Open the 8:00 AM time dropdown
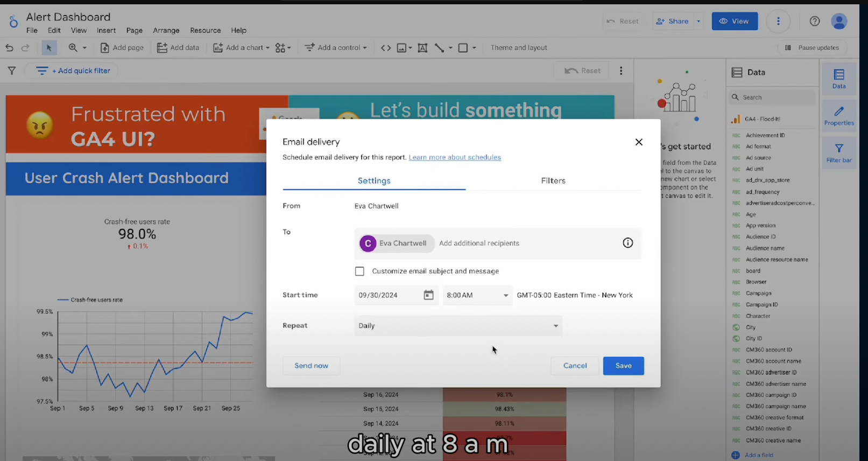Viewport: 868px width, 461px height. pos(477,295)
